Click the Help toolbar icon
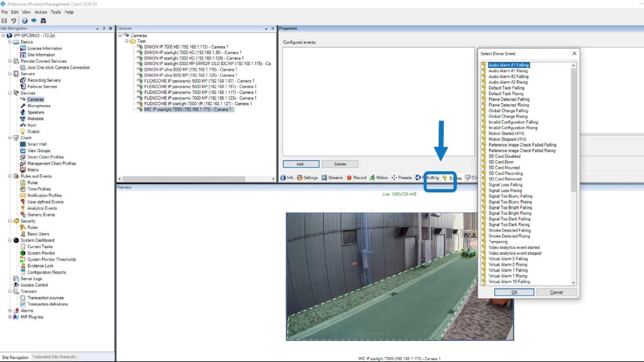 [24, 20]
